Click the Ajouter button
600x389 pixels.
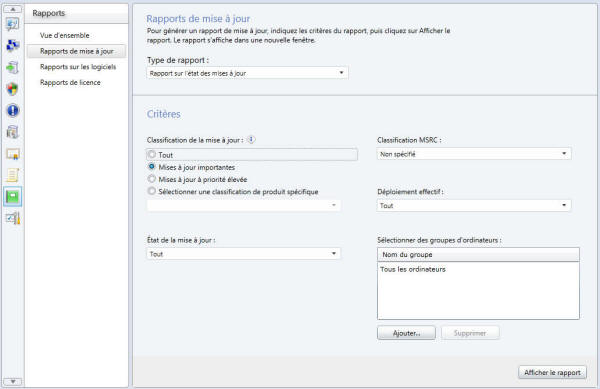pos(406,333)
